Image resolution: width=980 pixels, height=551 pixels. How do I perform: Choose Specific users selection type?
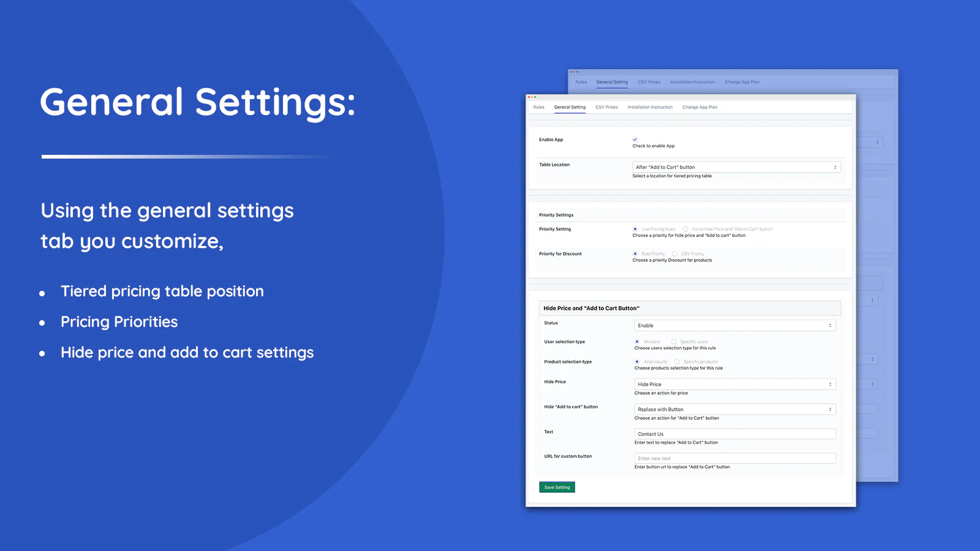tap(674, 342)
